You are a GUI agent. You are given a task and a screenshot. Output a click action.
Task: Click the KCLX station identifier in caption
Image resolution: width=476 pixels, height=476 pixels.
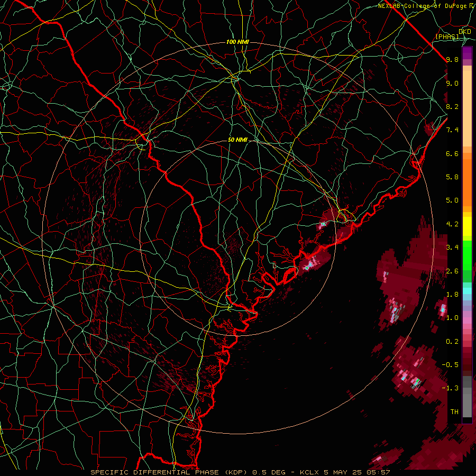point(309,472)
